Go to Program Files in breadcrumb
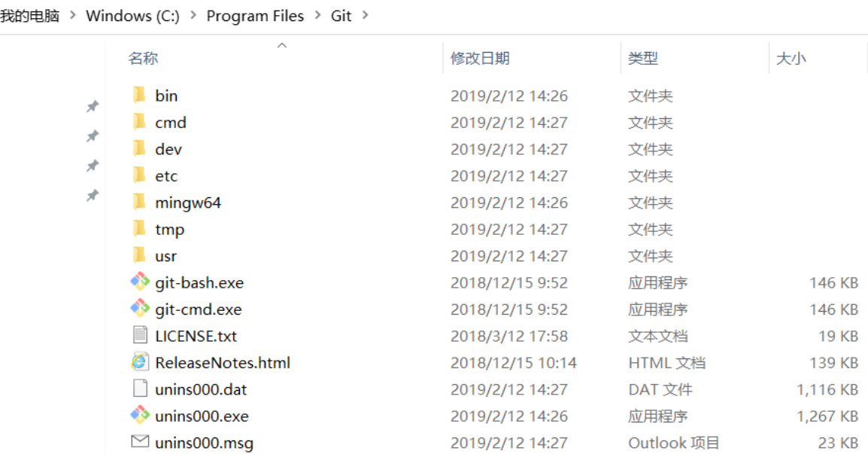 (x=255, y=16)
